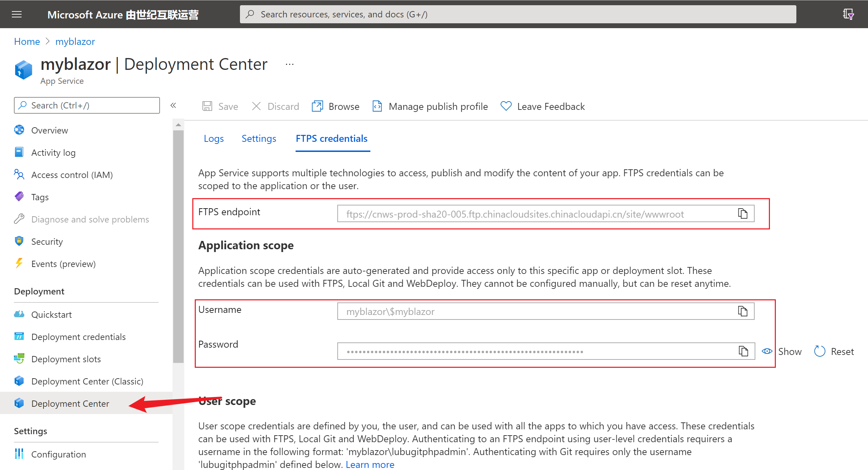Switch to the Settings tab
The width and height of the screenshot is (868, 470).
(x=259, y=138)
